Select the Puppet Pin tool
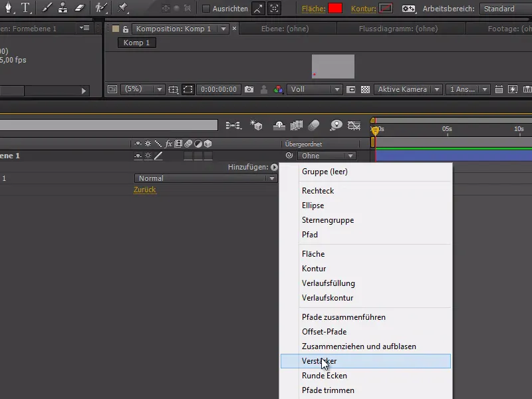532x399 pixels. 122,7
